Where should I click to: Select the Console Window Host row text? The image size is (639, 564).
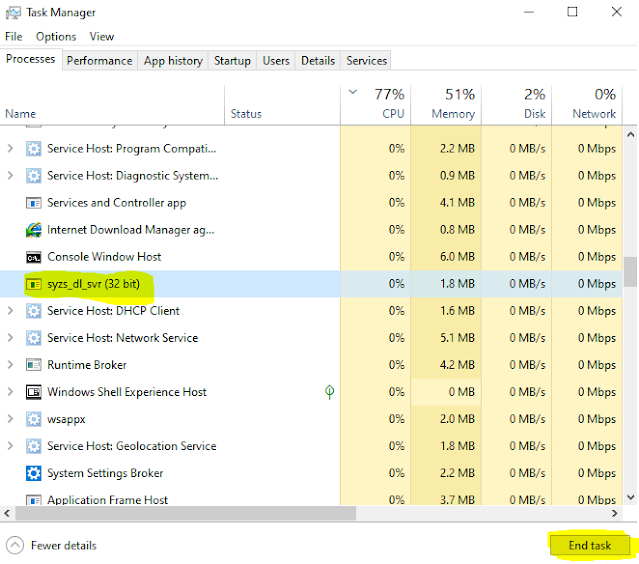pyautogui.click(x=104, y=257)
